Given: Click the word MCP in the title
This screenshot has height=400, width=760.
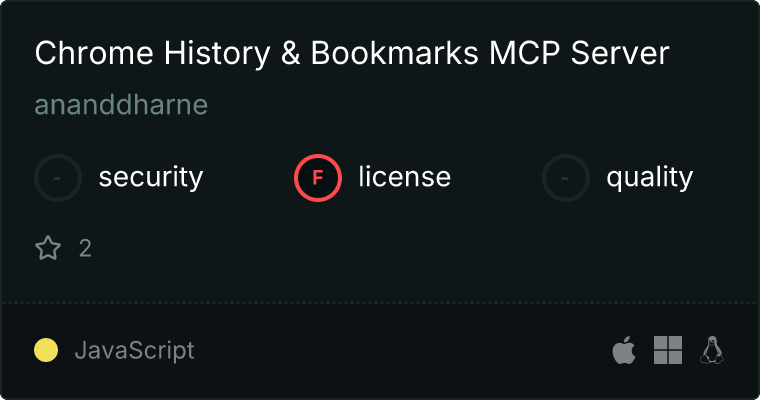Looking at the screenshot, I should click(x=525, y=53).
